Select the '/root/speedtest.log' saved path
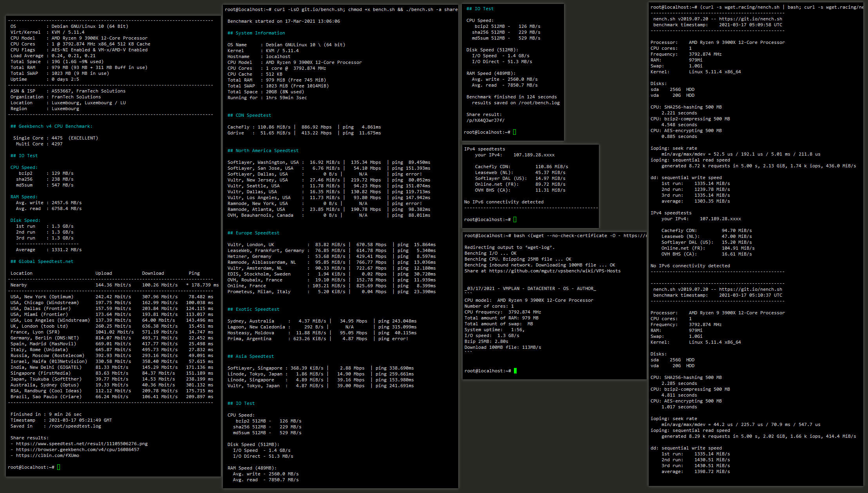The image size is (868, 493). pos(75,426)
